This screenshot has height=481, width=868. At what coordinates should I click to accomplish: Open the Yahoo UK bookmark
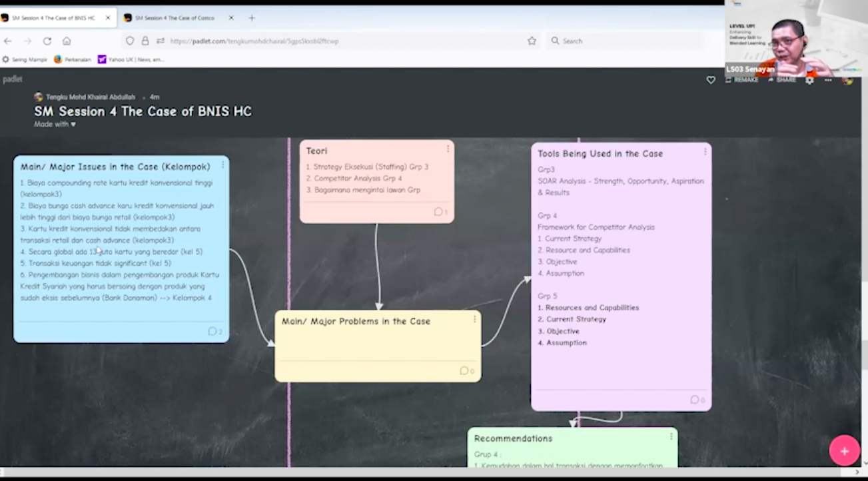click(x=131, y=59)
